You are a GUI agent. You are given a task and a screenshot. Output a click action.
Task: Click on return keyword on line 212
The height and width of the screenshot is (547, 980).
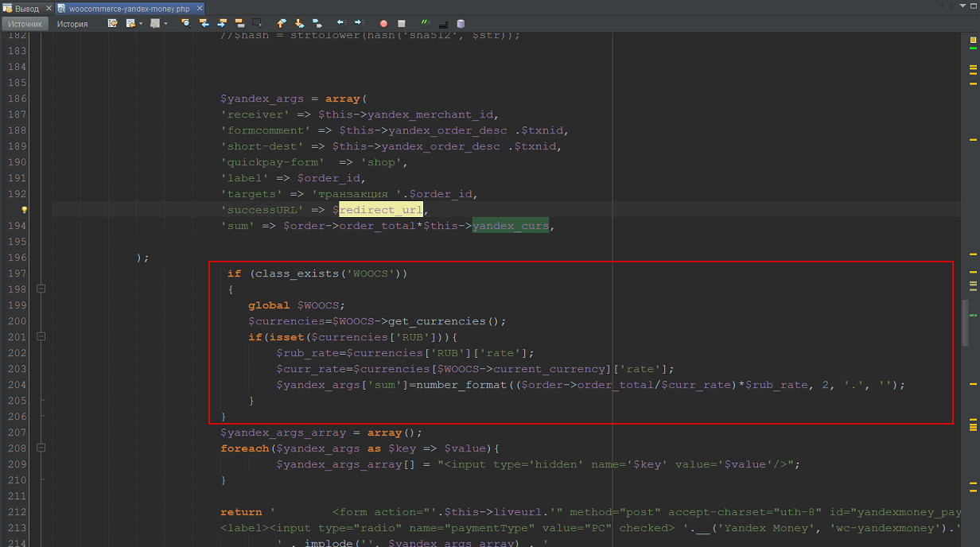242,512
